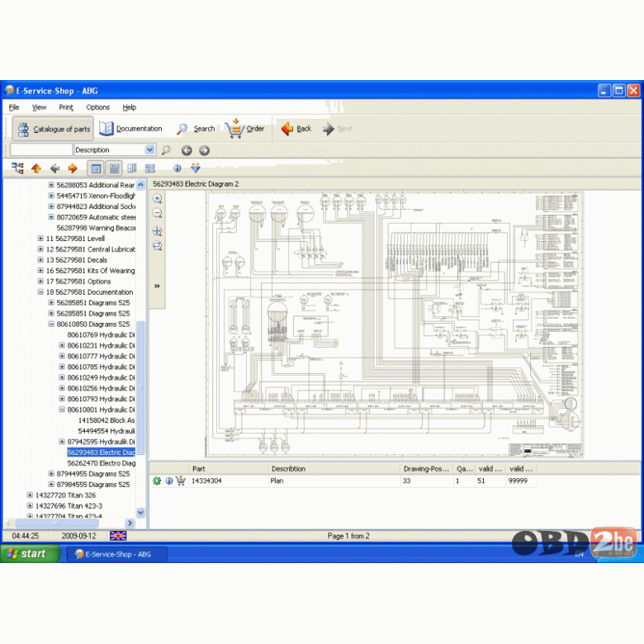Image resolution: width=644 pixels, height=644 pixels.
Task: Expand 56288053 Additional Rear node
Action: pyautogui.click(x=51, y=185)
